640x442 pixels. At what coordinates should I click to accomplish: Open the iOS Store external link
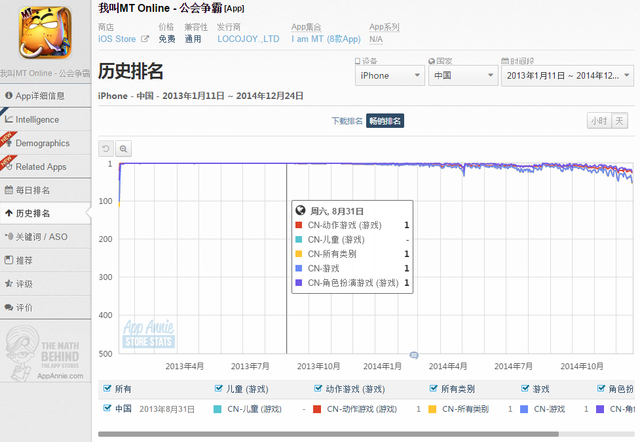[x=117, y=39]
